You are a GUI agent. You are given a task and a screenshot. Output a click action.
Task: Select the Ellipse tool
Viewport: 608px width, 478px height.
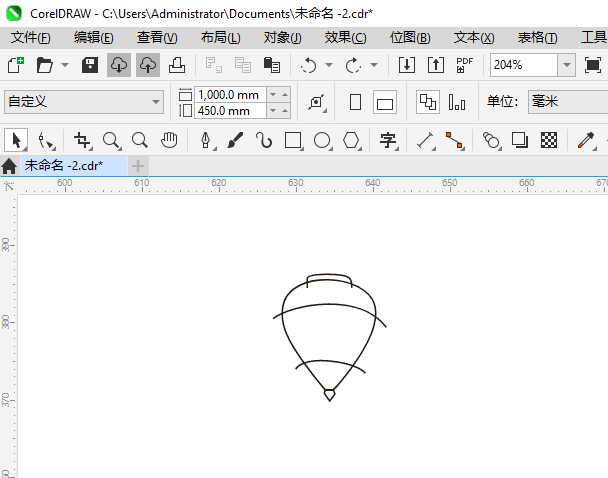tap(323, 140)
